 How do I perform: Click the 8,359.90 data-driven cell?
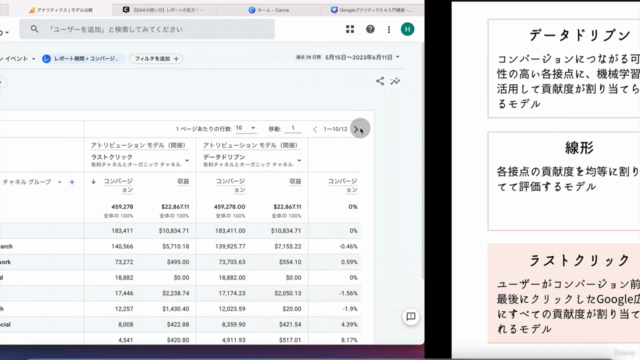[x=232, y=324]
